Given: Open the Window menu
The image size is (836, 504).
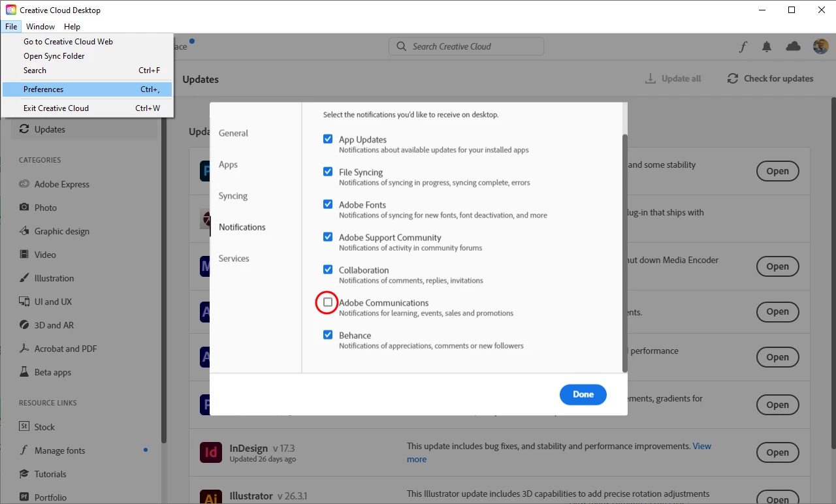Looking at the screenshot, I should point(40,27).
